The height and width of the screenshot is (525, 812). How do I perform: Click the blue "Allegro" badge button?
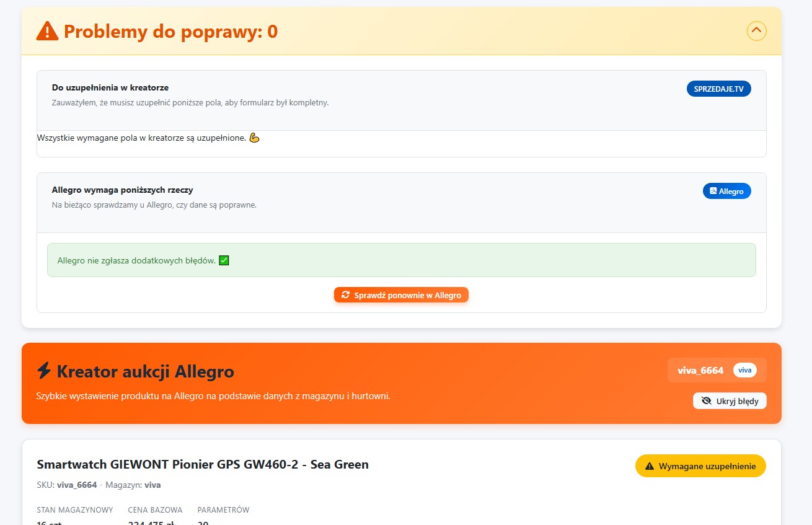pyautogui.click(x=726, y=190)
